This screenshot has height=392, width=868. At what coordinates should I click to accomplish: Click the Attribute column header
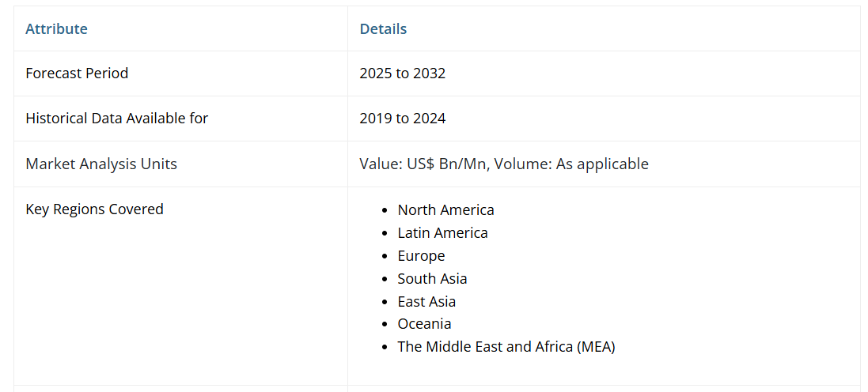pos(56,29)
